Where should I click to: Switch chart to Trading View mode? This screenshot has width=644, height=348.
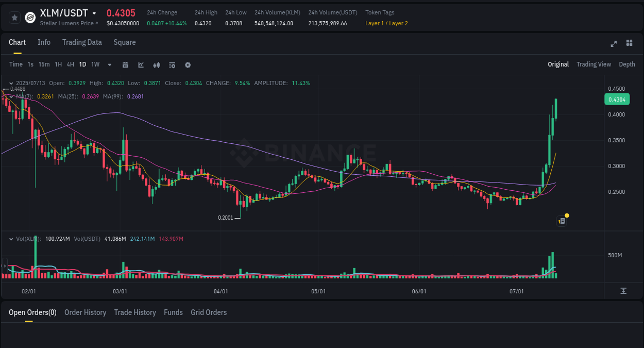click(x=594, y=64)
